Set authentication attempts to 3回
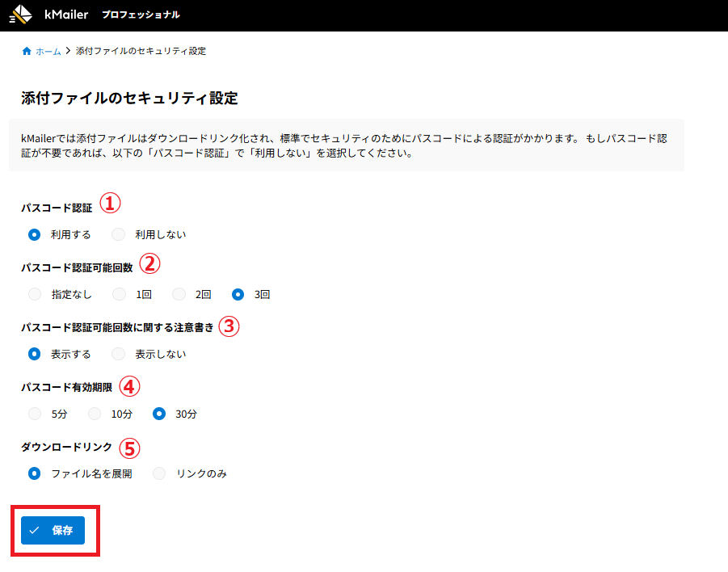The height and width of the screenshot is (572, 728). (x=238, y=294)
